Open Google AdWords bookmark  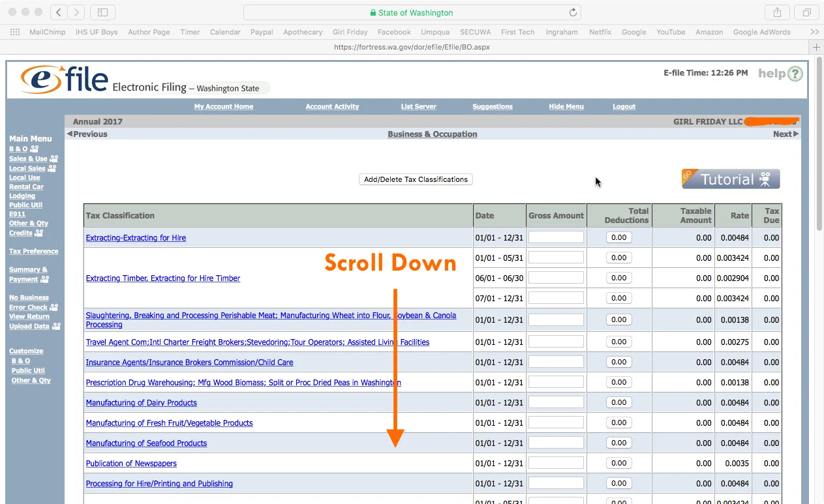761,32
